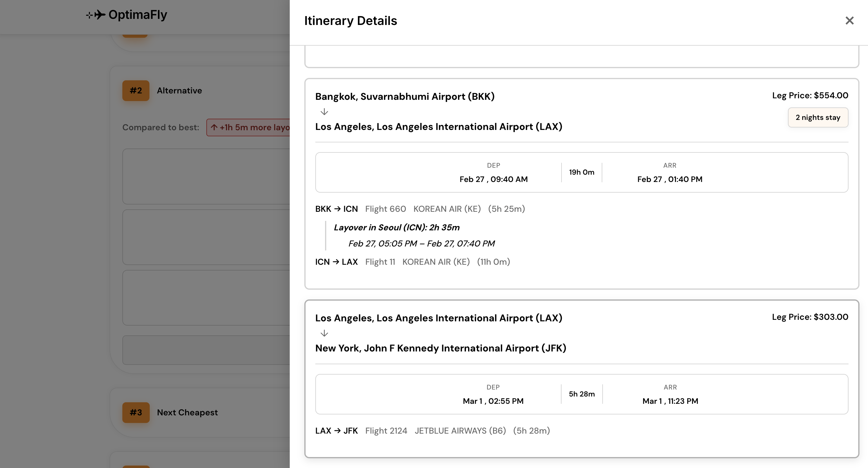Open the #3 Next Cheapest itinerary
This screenshot has height=468, width=868.
point(187,412)
